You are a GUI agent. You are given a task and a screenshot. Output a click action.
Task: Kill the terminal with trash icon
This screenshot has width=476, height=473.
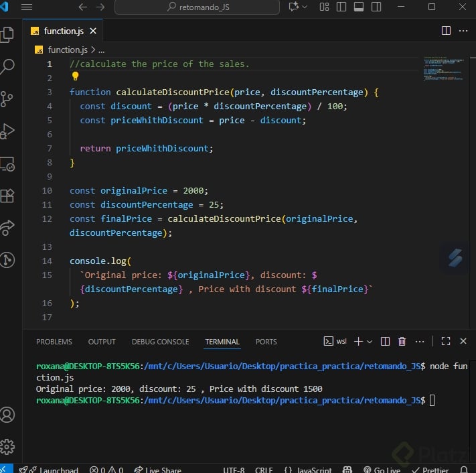[402, 342]
